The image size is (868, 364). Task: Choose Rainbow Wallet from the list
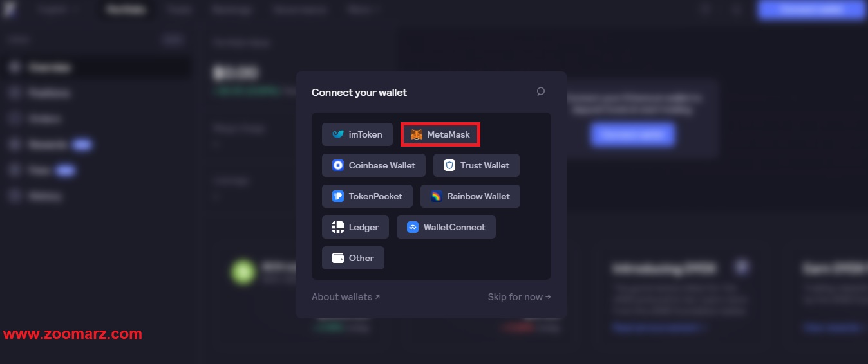coord(470,196)
